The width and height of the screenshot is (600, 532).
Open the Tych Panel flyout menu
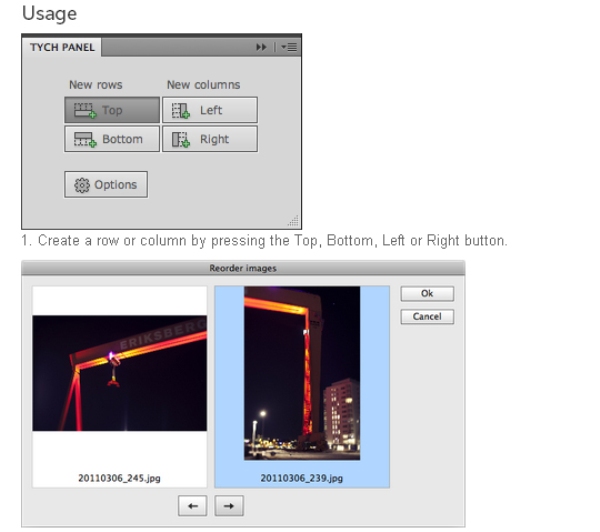(289, 47)
